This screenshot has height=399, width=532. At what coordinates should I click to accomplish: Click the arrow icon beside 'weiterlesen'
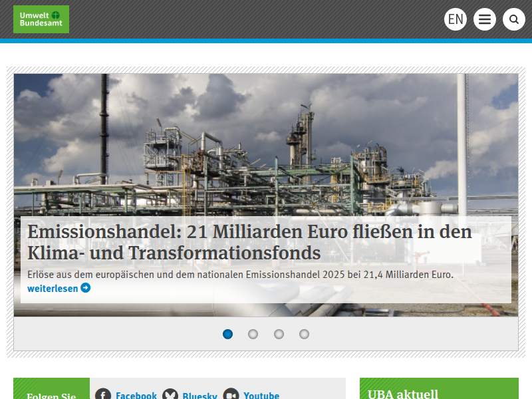85,288
